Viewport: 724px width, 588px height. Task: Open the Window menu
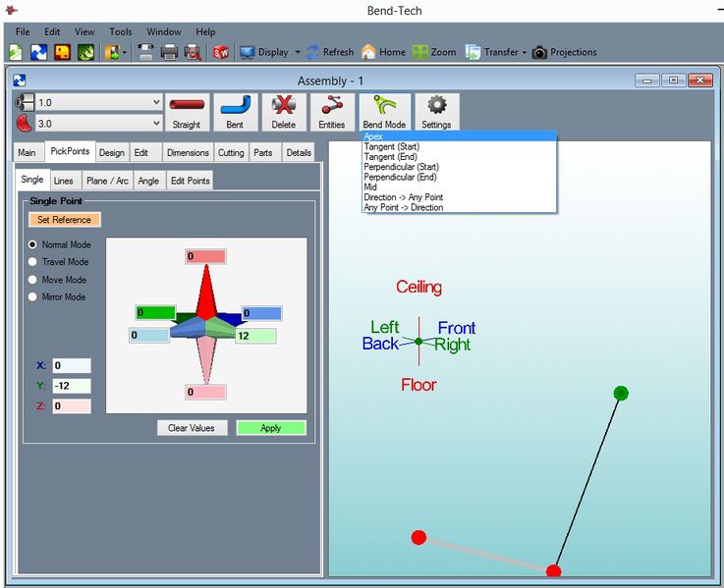pos(163,31)
